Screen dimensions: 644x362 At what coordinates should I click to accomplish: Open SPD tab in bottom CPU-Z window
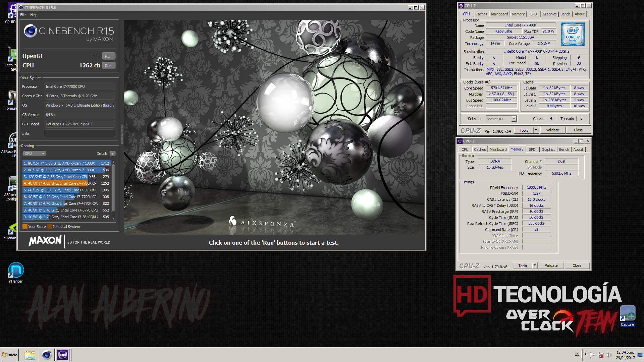532,149
